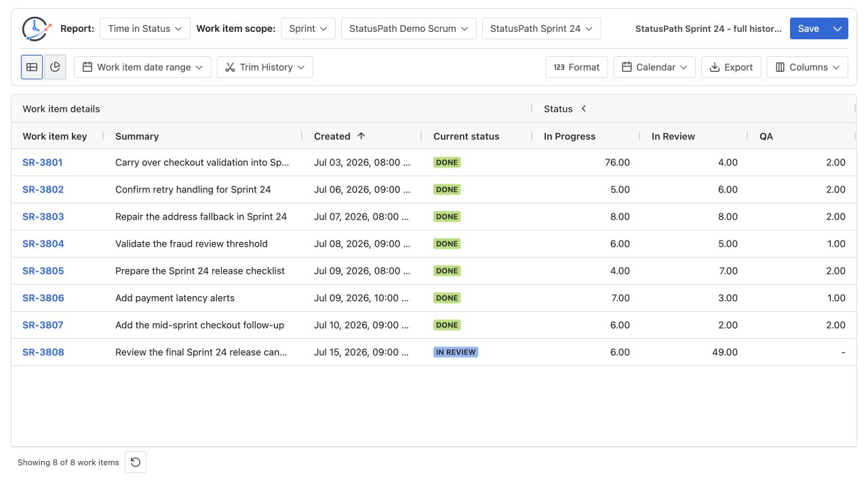Viewport: 868px width, 488px height.
Task: Click the Format button
Action: [x=576, y=67]
